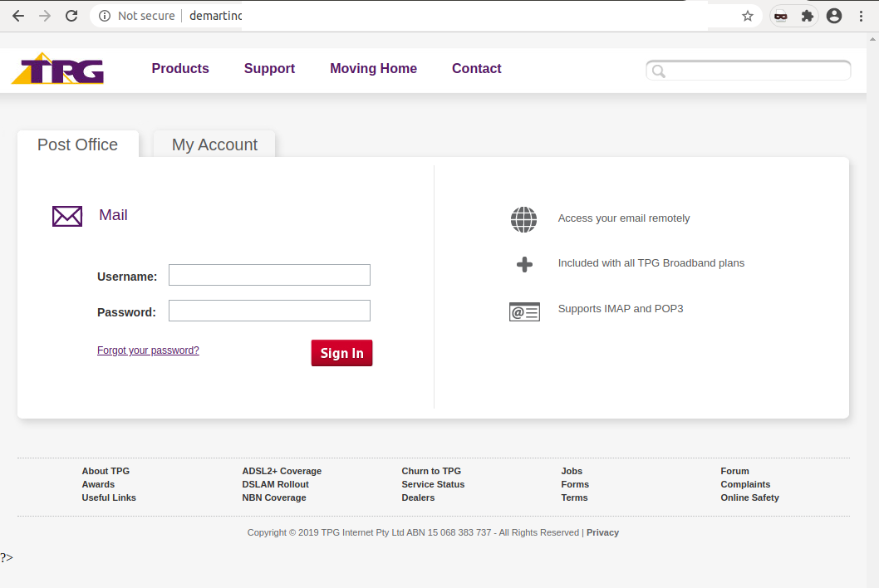Open the Forgot your password link
This screenshot has height=588, width=879.
click(148, 350)
